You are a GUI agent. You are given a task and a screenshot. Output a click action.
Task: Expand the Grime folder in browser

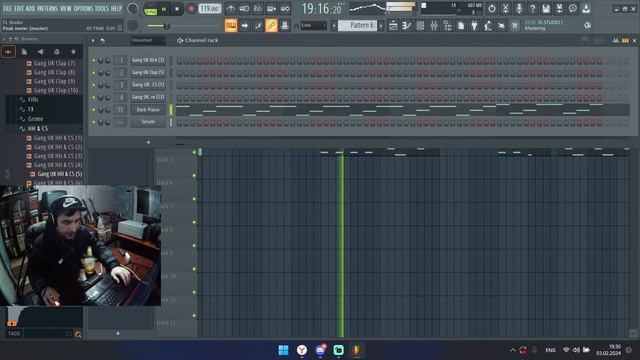pyautogui.click(x=35, y=119)
